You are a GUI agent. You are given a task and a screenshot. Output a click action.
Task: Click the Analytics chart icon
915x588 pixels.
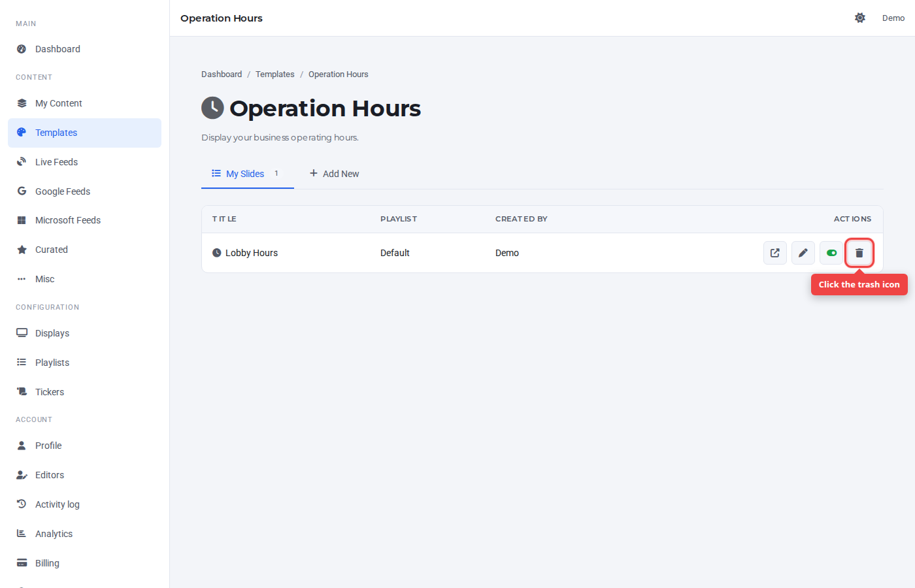[22, 534]
